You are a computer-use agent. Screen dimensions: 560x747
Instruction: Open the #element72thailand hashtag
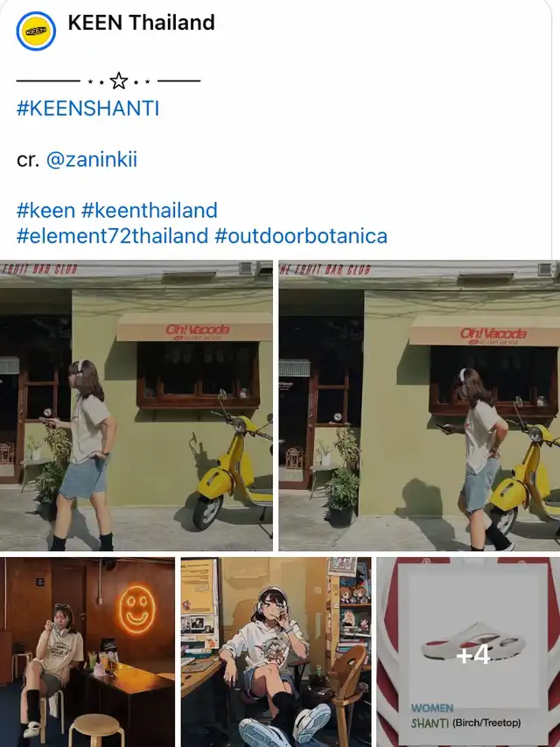[x=113, y=236]
